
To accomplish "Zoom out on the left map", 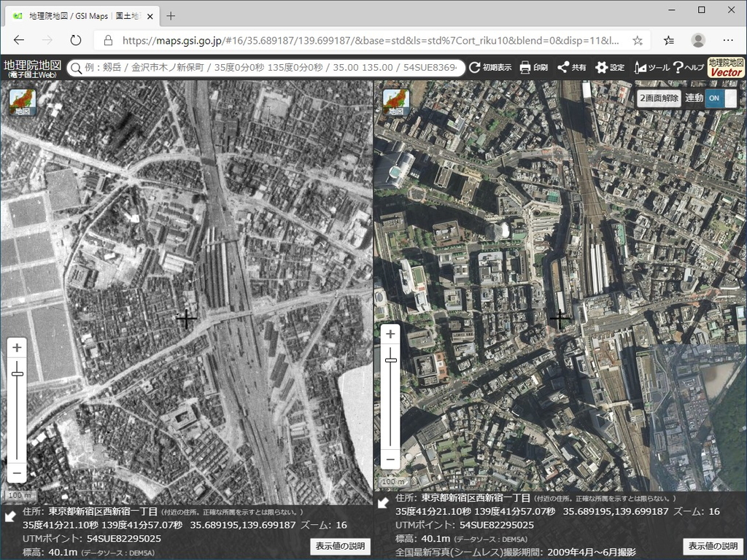I will click(17, 473).
